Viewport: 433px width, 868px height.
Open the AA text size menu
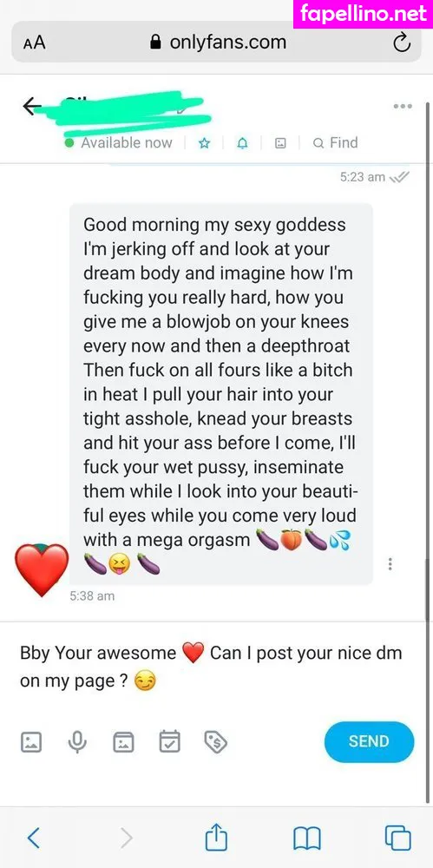pyautogui.click(x=35, y=43)
